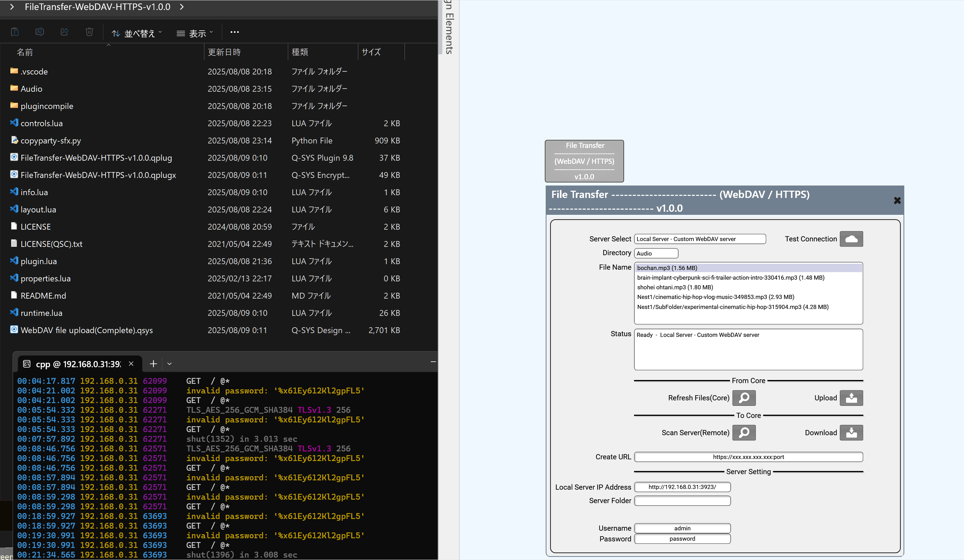
Task: Click the Local Server IP Address field
Action: 682,487
